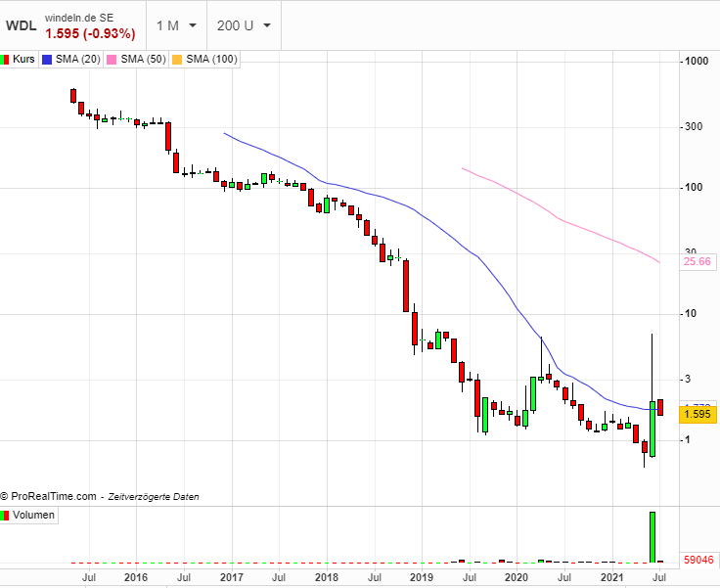Image resolution: width=720 pixels, height=588 pixels.
Task: Click the orange SMA (100) color square
Action: (177, 60)
